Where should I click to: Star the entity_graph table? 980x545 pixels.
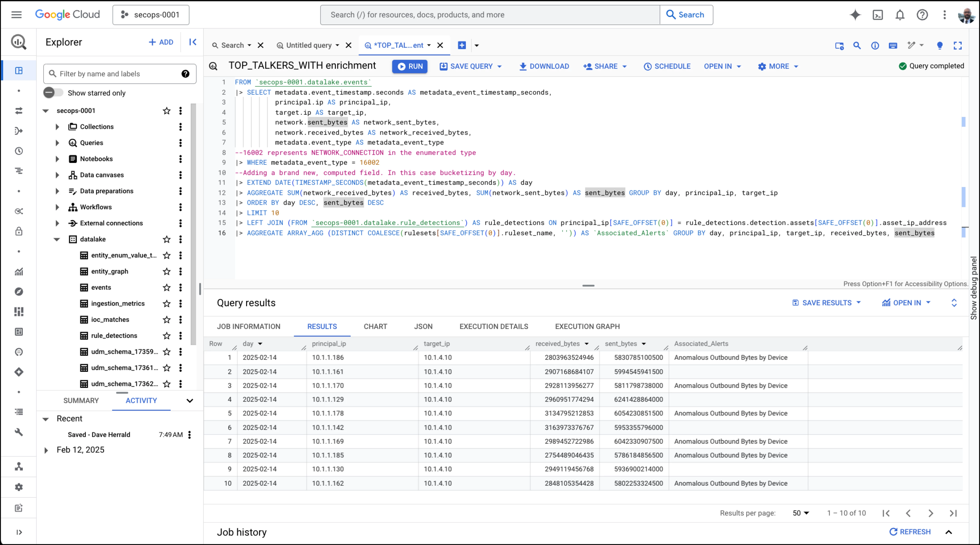coord(167,271)
